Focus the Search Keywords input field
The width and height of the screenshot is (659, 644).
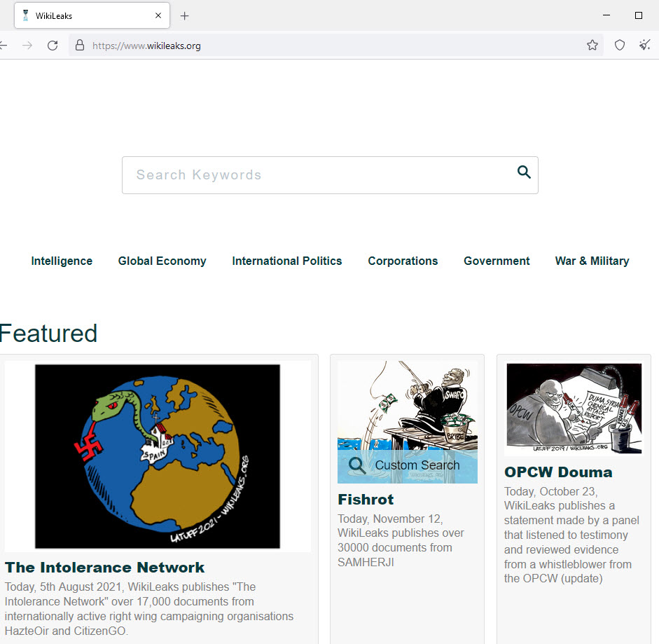[x=330, y=175]
